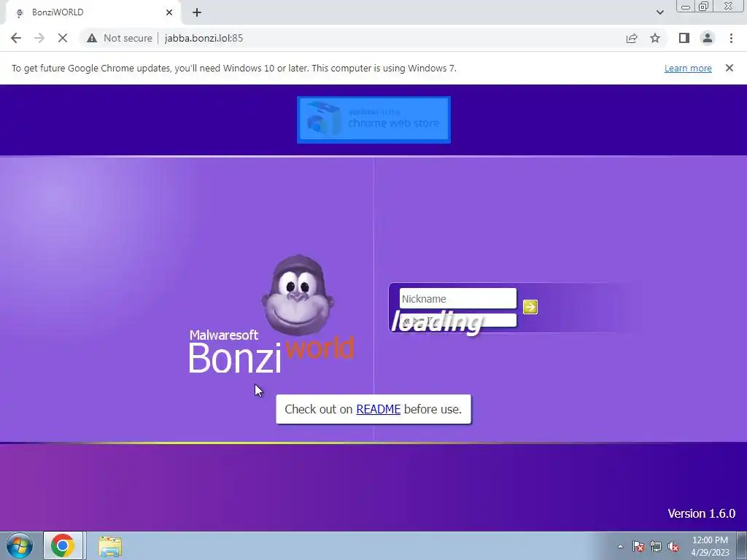The height and width of the screenshot is (560, 747).
Task: Share this page icon
Action: 632,38
